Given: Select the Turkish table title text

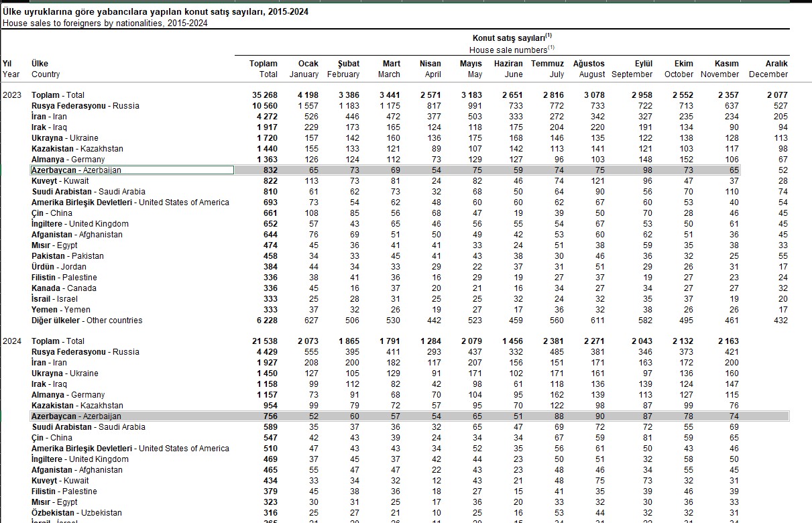Looking at the screenshot, I should click(x=156, y=12).
